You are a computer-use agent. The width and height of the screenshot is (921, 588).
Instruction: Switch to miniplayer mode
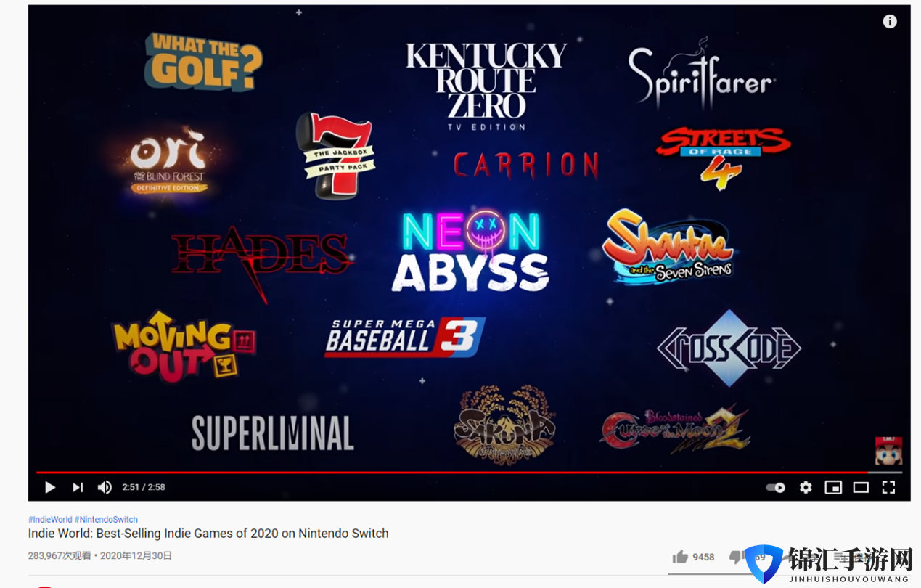pyautogui.click(x=833, y=487)
